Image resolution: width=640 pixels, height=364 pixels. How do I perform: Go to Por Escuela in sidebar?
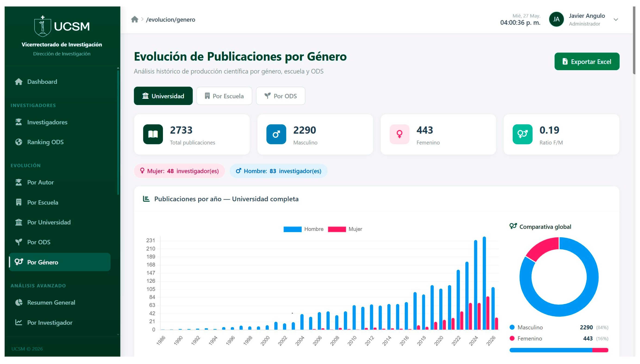(59, 202)
